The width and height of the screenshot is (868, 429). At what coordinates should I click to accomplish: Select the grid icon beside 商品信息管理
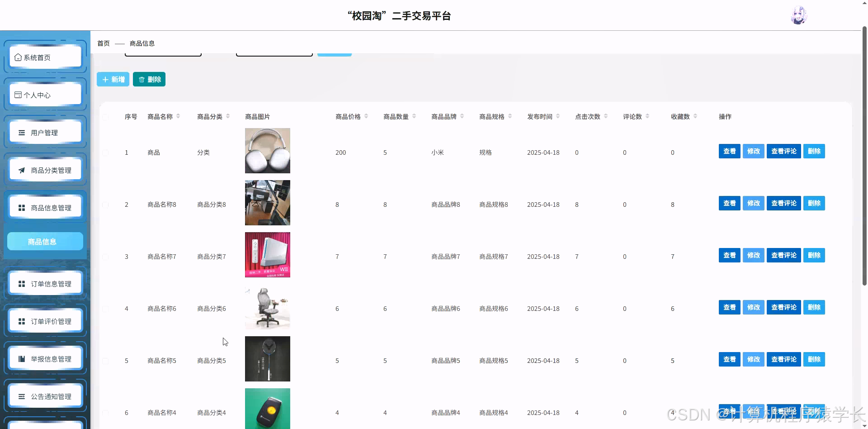click(x=21, y=208)
